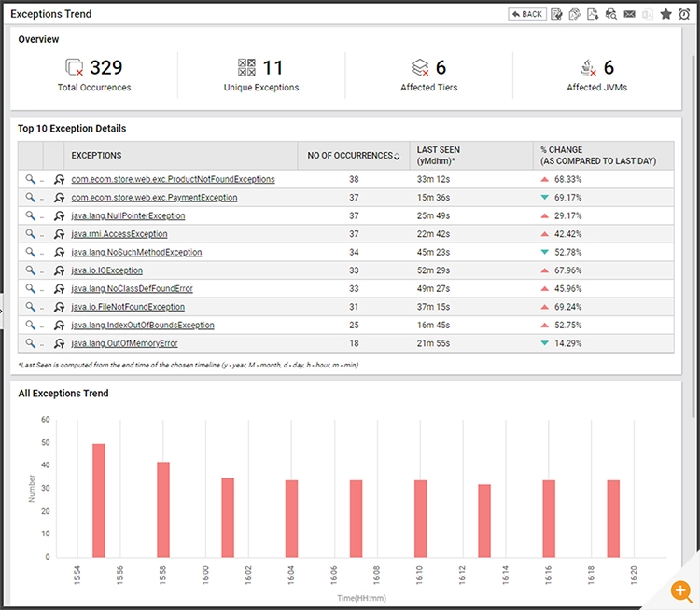Email this report via envelope icon
The height and width of the screenshot is (610, 700).
coord(629,14)
